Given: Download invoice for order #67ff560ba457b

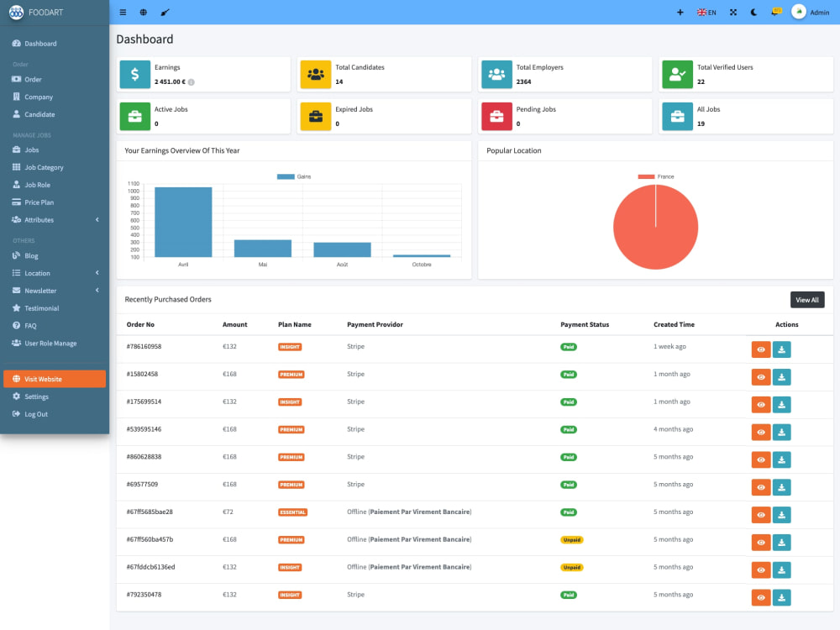Looking at the screenshot, I should pos(781,543).
